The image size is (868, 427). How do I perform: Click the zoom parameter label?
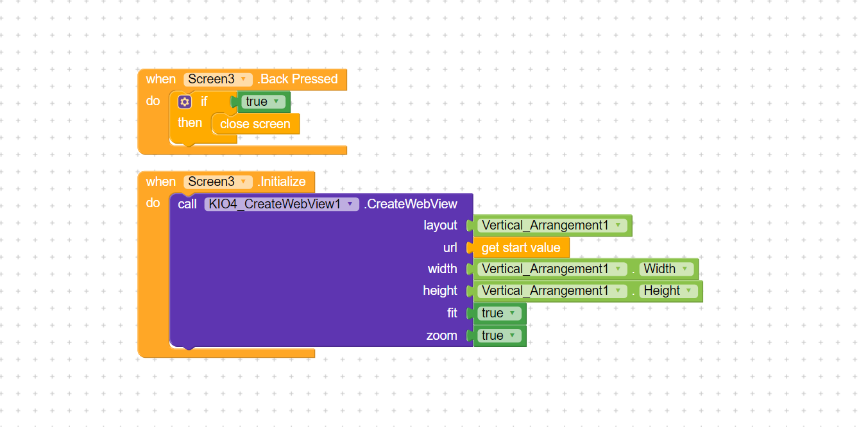tap(442, 336)
